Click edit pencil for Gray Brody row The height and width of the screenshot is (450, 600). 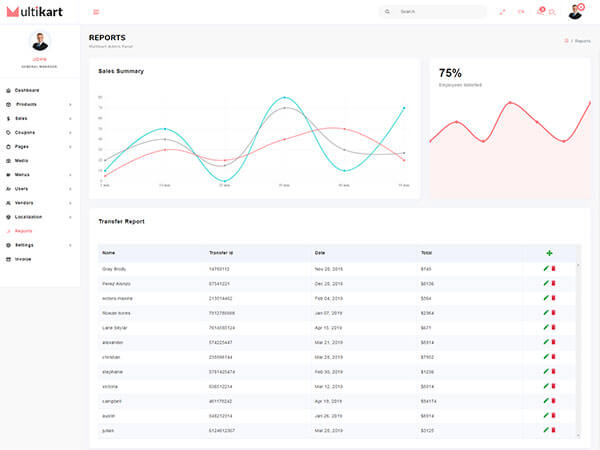545,268
